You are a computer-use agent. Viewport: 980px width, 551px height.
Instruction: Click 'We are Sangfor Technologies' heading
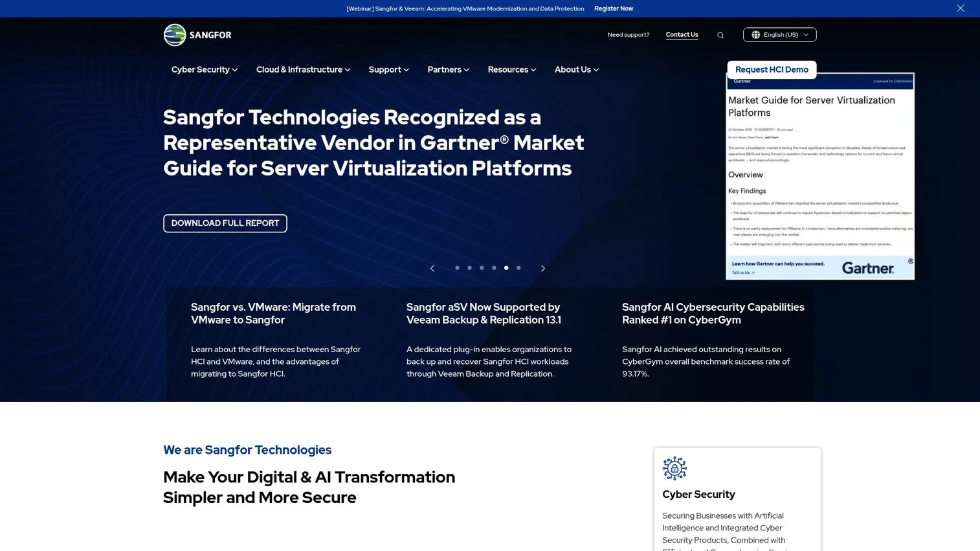click(247, 450)
